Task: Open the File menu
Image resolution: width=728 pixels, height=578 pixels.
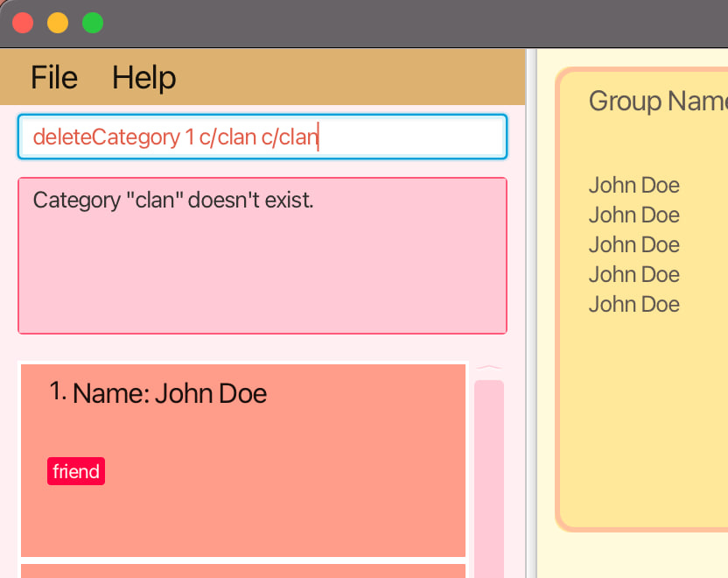Action: (x=54, y=77)
